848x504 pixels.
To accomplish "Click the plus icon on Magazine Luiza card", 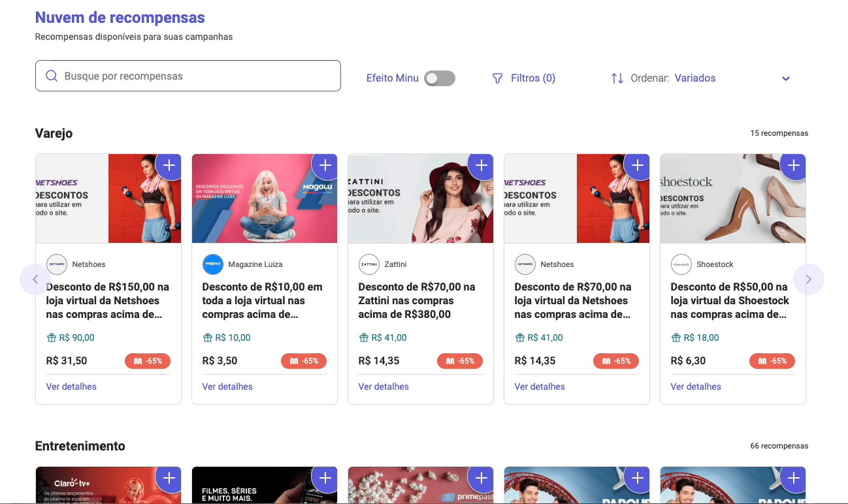I will (x=325, y=166).
